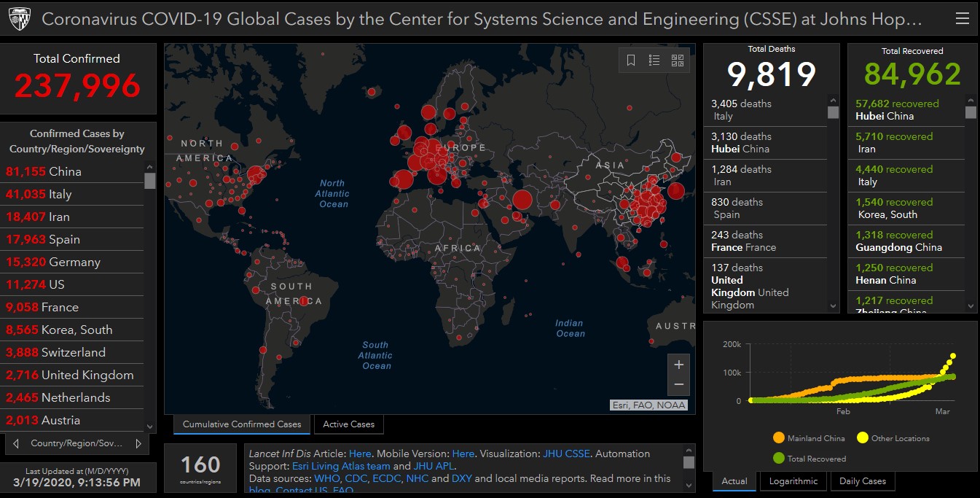Click the 1,284 deaths Iran entry
The width and height of the screenshot is (980, 498).
(766, 176)
